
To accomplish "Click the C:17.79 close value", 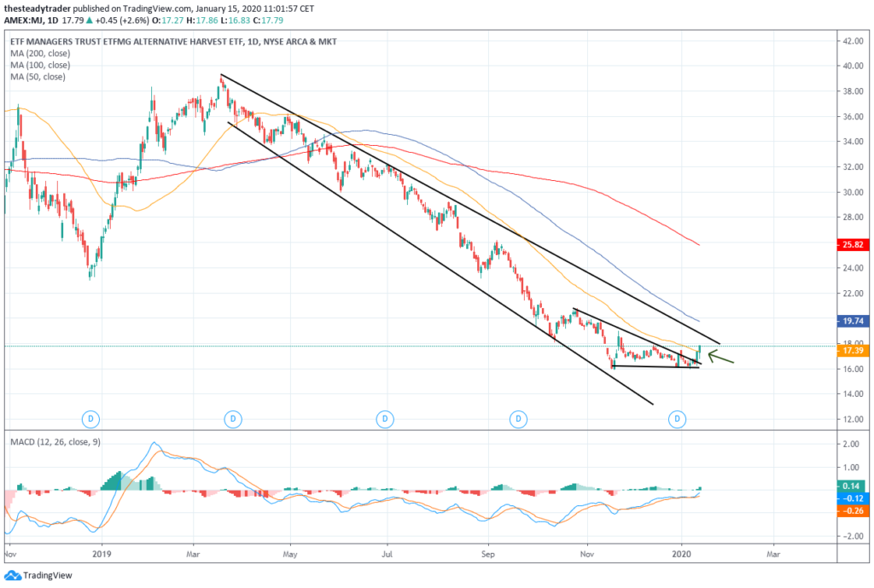I will [x=267, y=20].
